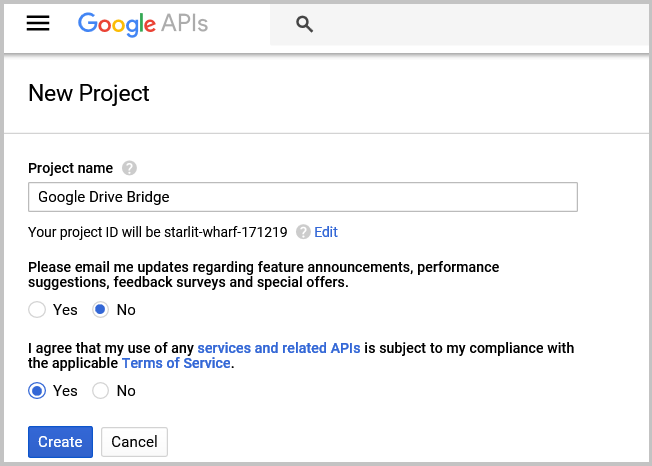The height and width of the screenshot is (466, 652).
Task: Open the Terms of Service link
Action: 176,363
